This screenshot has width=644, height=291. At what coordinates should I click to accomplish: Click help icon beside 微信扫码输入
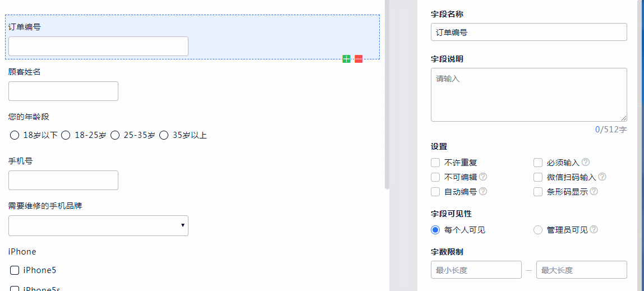click(602, 177)
